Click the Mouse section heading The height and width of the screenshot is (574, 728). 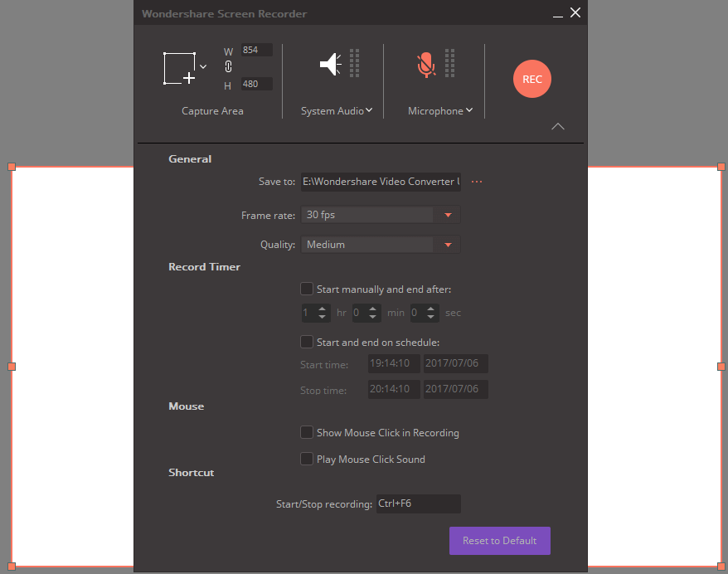187,406
